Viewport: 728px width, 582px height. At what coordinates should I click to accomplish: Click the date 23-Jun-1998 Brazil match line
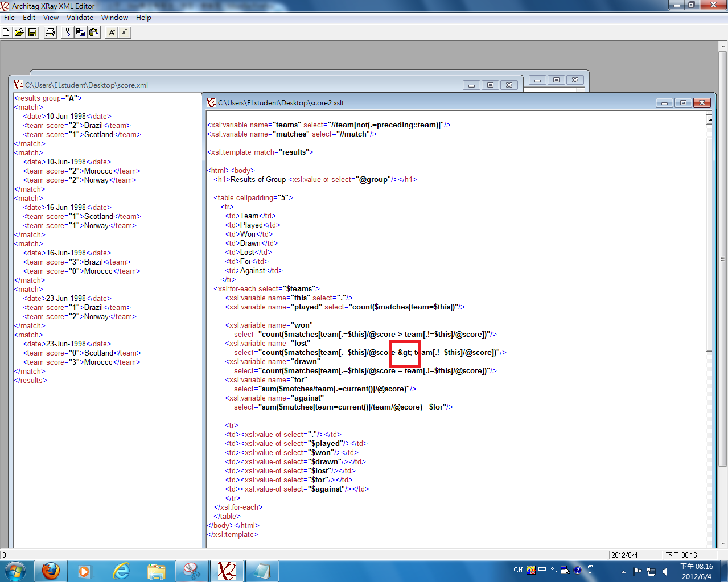pyautogui.click(x=67, y=298)
